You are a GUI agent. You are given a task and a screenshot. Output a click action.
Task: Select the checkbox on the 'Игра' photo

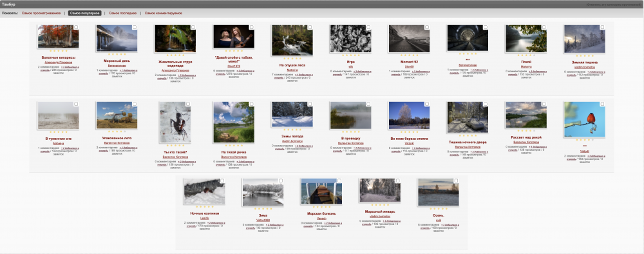click(x=368, y=27)
